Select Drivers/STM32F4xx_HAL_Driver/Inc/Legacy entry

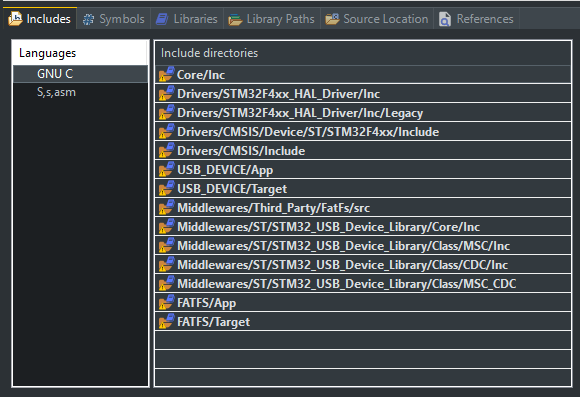coord(363,112)
